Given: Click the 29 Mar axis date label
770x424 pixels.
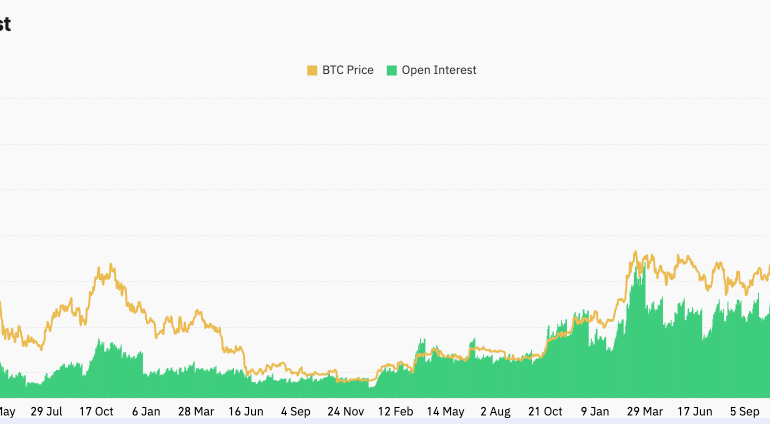Looking at the screenshot, I should point(645,411).
